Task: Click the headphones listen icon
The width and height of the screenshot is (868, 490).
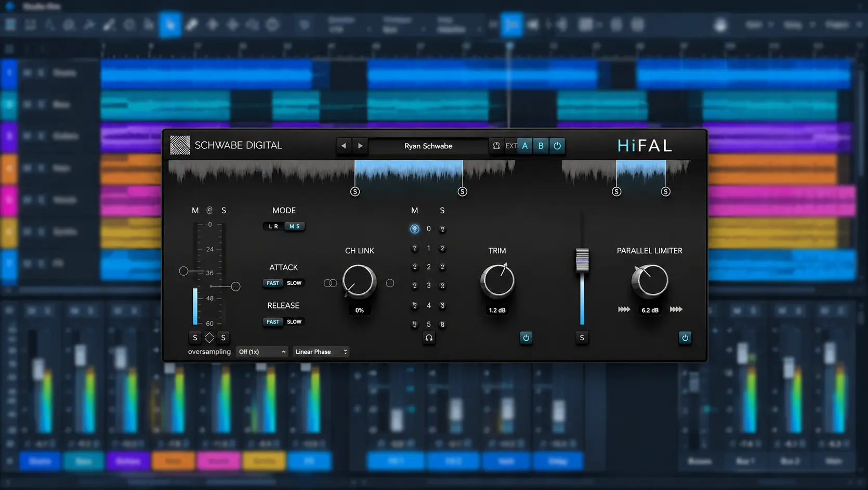Action: [429, 338]
